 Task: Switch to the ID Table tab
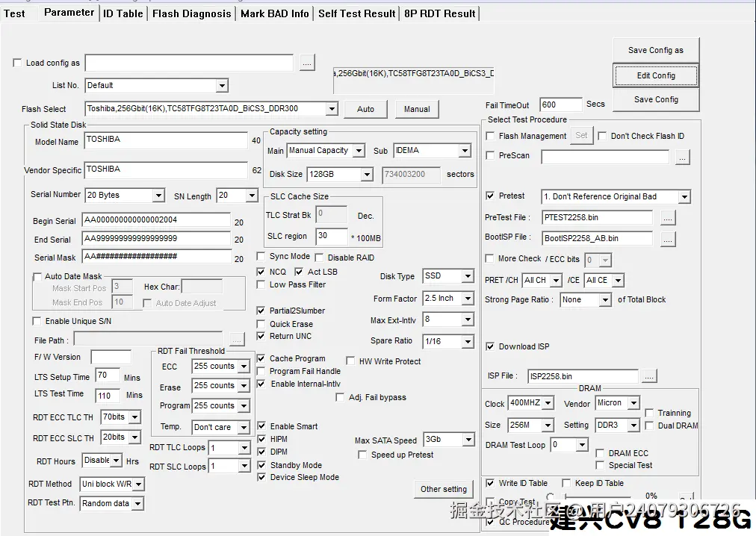123,13
